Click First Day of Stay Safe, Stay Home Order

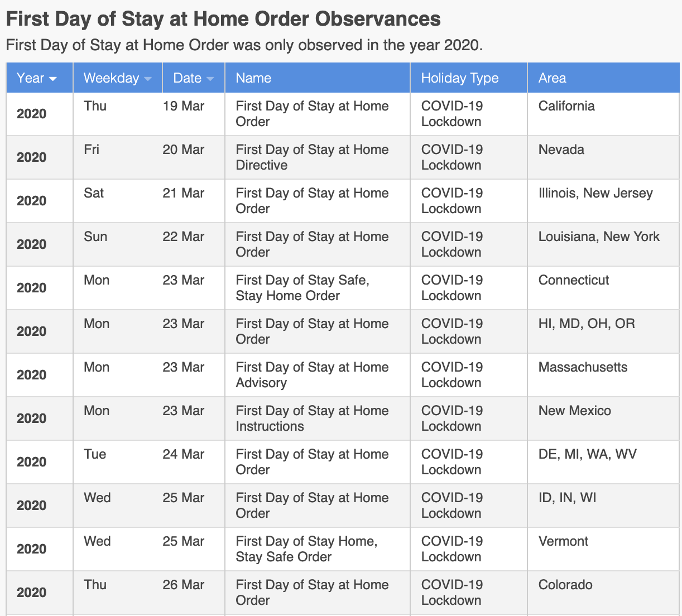[x=302, y=288]
